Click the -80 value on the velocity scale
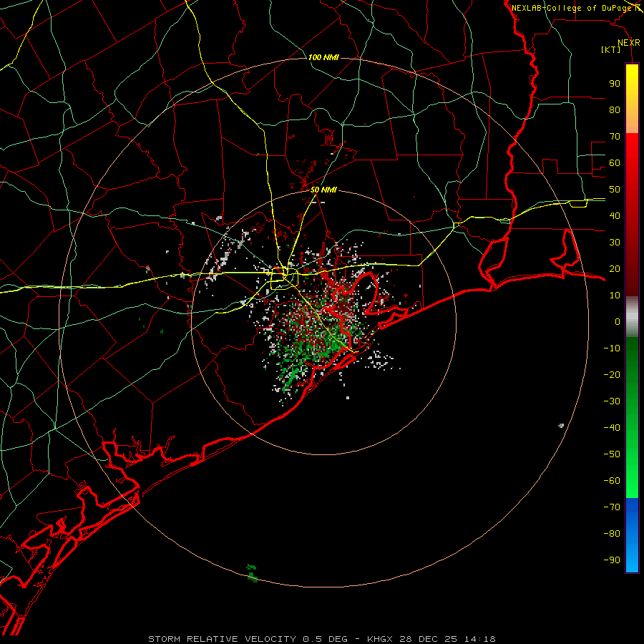Screen dimensions: 644x644 [x=612, y=534]
